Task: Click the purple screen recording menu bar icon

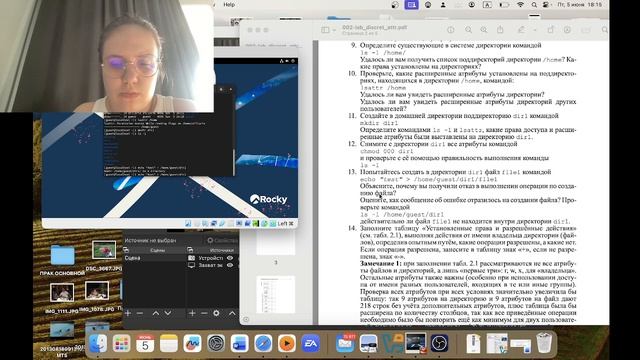Action: click(x=411, y=5)
